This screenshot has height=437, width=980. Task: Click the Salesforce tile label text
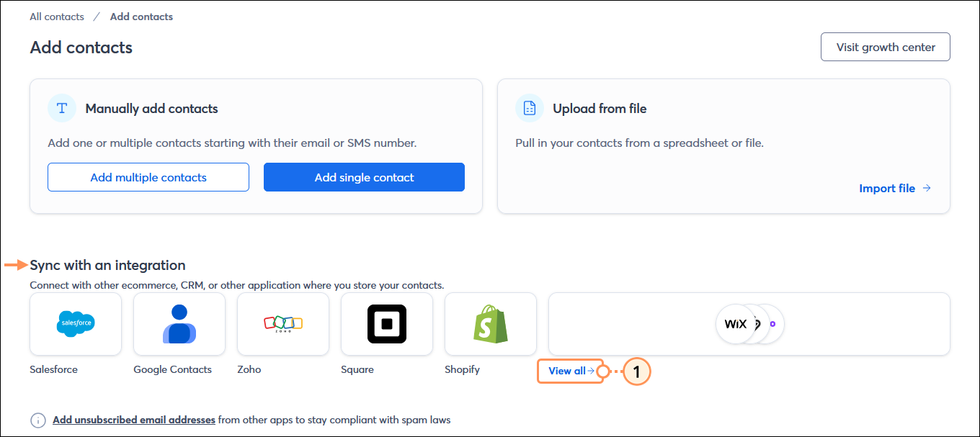53,369
